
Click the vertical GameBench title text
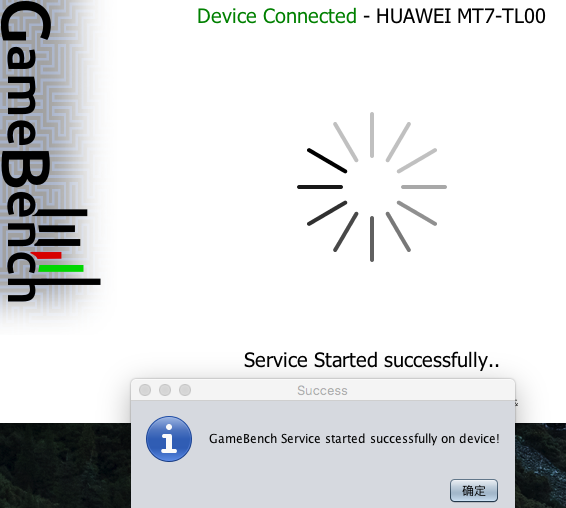(25, 153)
